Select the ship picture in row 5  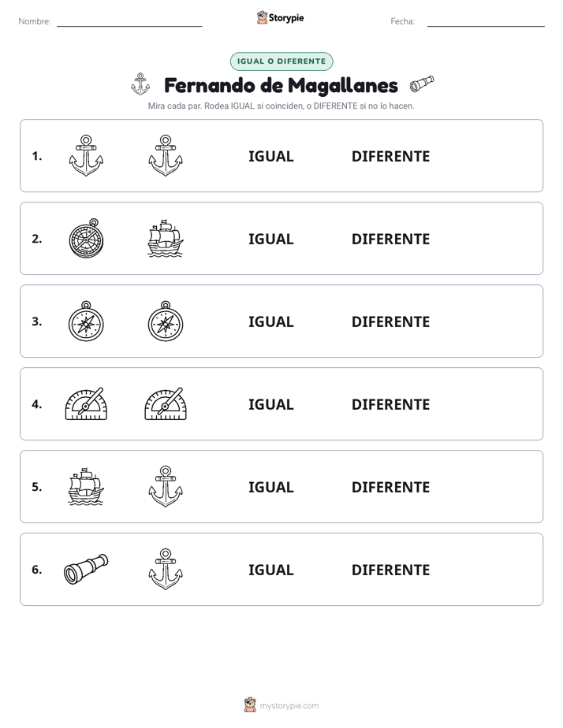click(86, 487)
